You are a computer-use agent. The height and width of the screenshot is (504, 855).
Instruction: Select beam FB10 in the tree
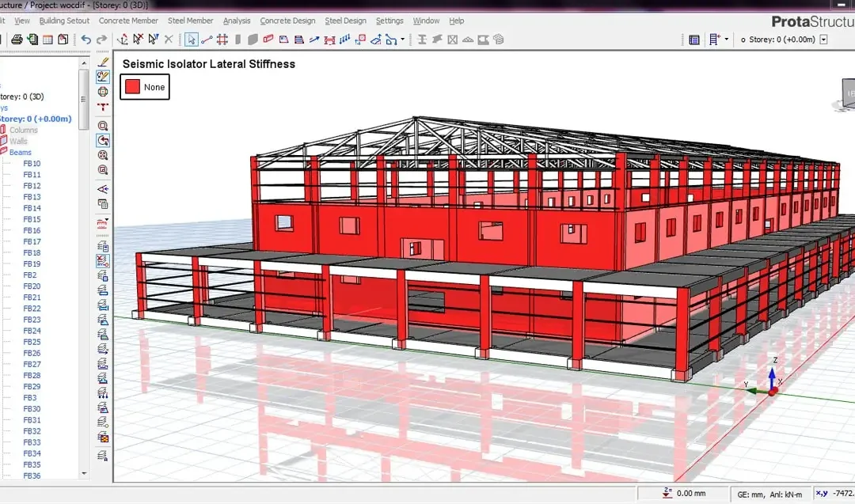[x=32, y=164]
